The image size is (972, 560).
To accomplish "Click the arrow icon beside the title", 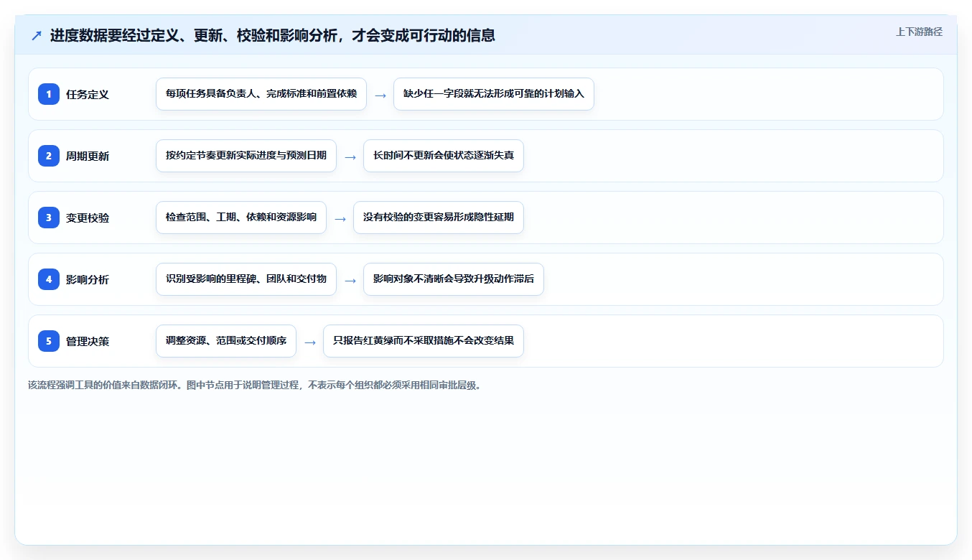I will point(37,35).
